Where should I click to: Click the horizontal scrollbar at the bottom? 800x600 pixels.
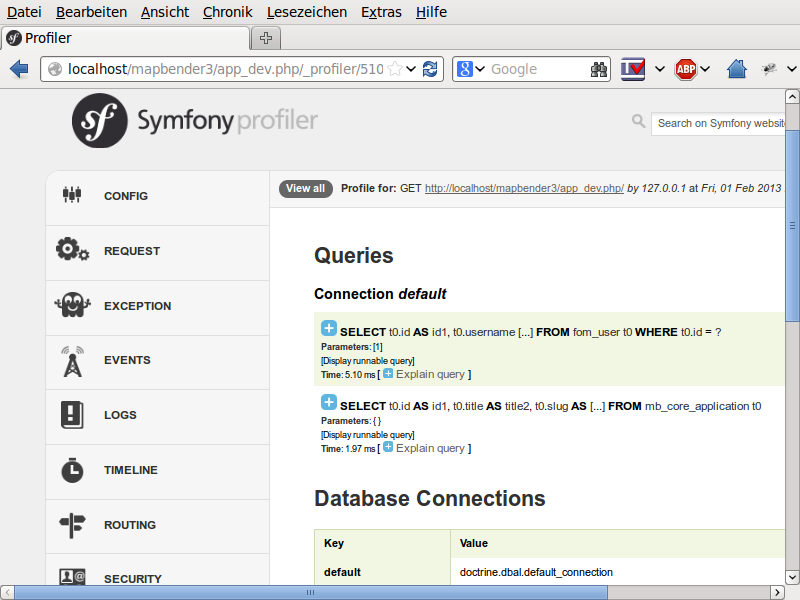pos(300,592)
